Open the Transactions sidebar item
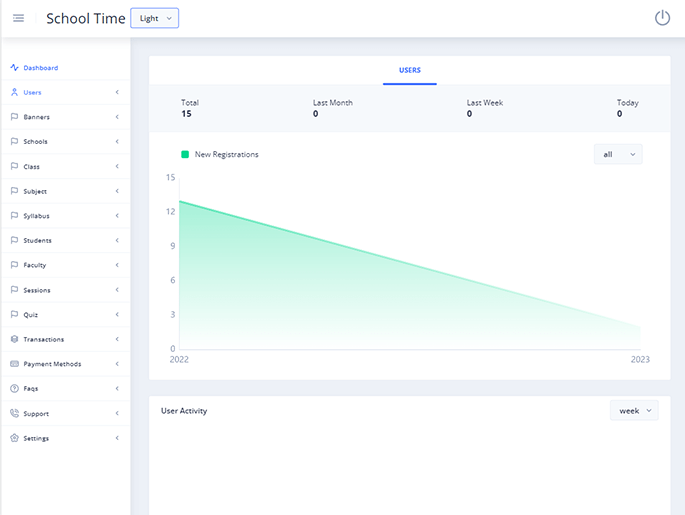The width and height of the screenshot is (685, 515). point(66,339)
